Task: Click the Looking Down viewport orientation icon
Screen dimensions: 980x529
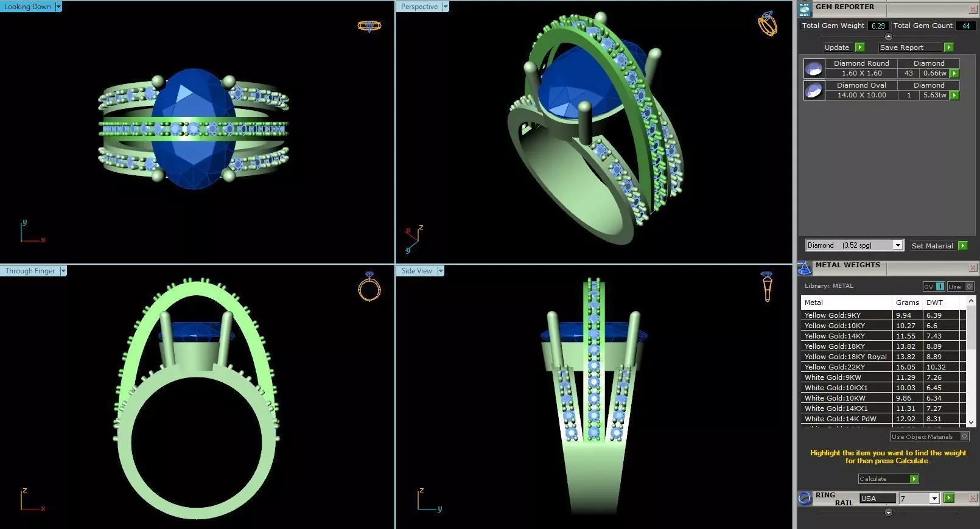Action: coord(369,26)
